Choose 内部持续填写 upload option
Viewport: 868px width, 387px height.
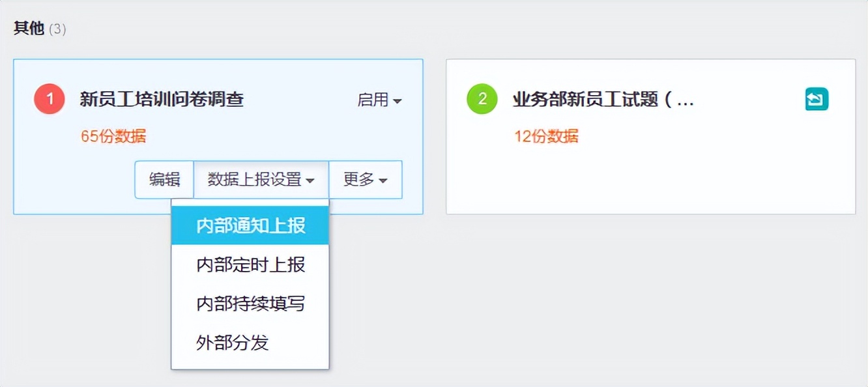coord(250,304)
